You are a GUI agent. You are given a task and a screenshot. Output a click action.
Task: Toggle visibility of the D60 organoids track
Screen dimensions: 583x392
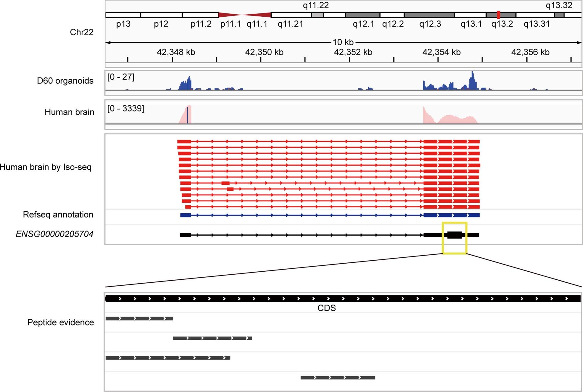tap(65, 81)
